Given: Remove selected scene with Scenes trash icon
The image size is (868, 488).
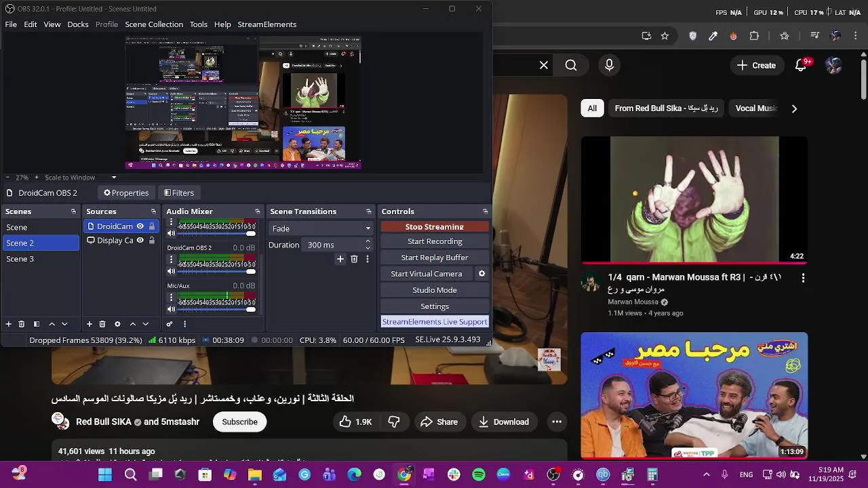Looking at the screenshot, I should click(22, 324).
